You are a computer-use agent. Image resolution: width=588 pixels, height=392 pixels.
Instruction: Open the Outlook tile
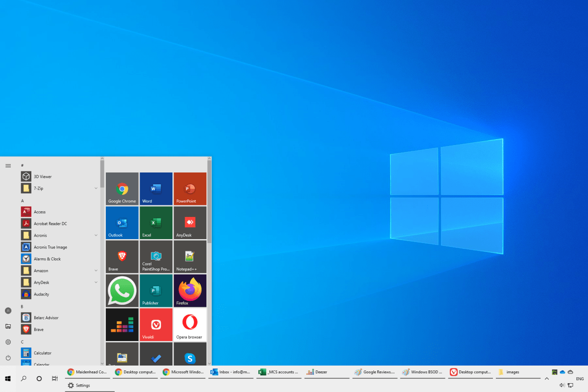(x=122, y=222)
